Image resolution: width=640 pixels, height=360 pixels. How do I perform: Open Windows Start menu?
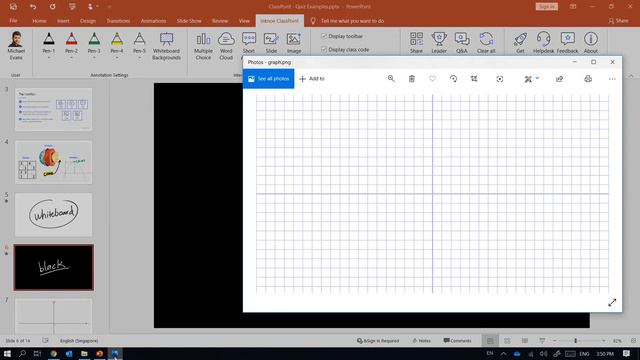coord(7,353)
